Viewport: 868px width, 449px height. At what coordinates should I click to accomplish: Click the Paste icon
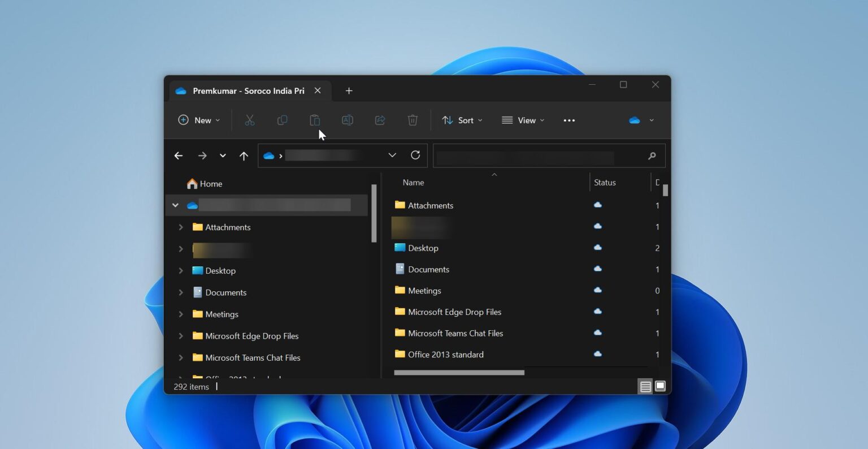(x=315, y=120)
